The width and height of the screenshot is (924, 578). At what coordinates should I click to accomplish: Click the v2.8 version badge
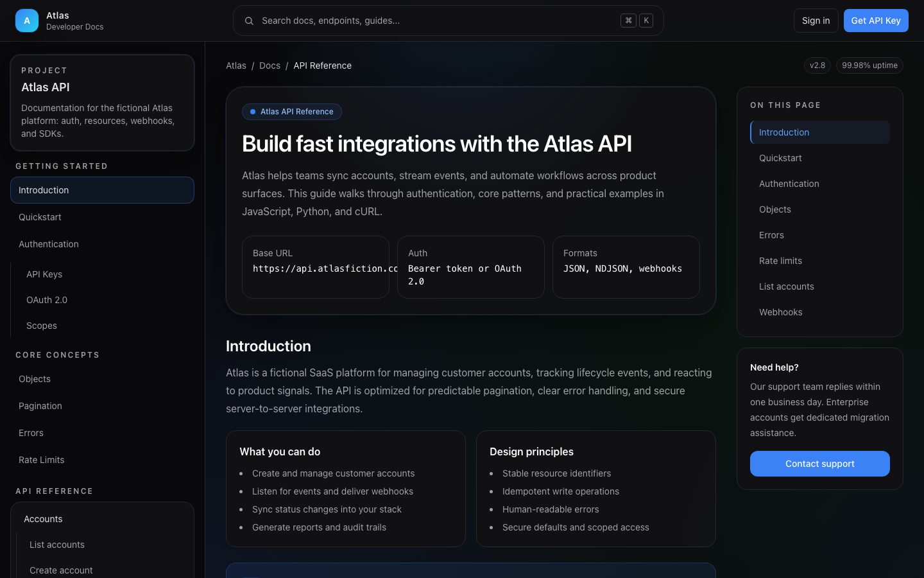tap(817, 65)
